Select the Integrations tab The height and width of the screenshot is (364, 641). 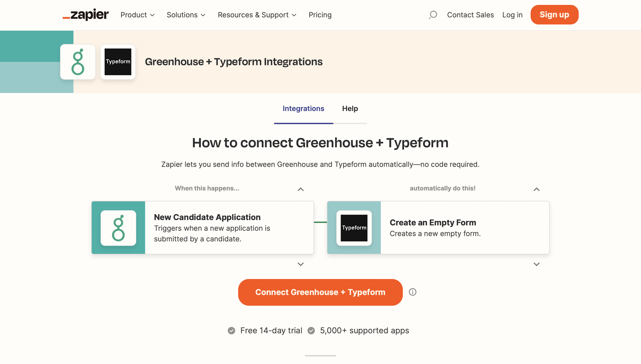pos(303,109)
